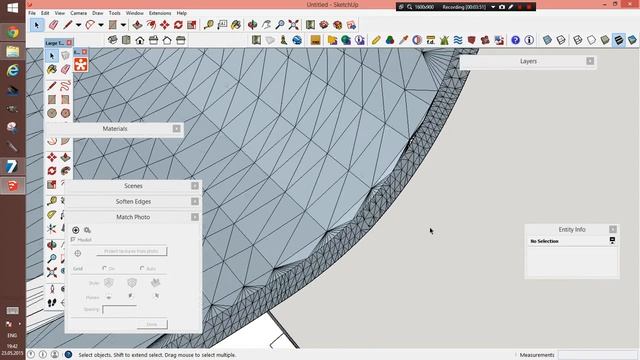This screenshot has height=360, width=640.
Task: Collapse the Match Photo panel
Action: pyautogui.click(x=195, y=217)
